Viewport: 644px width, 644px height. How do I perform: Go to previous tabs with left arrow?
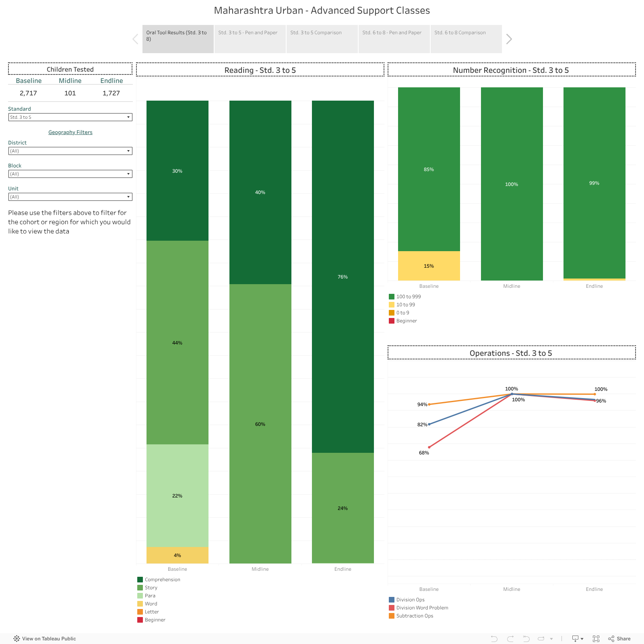coord(135,39)
